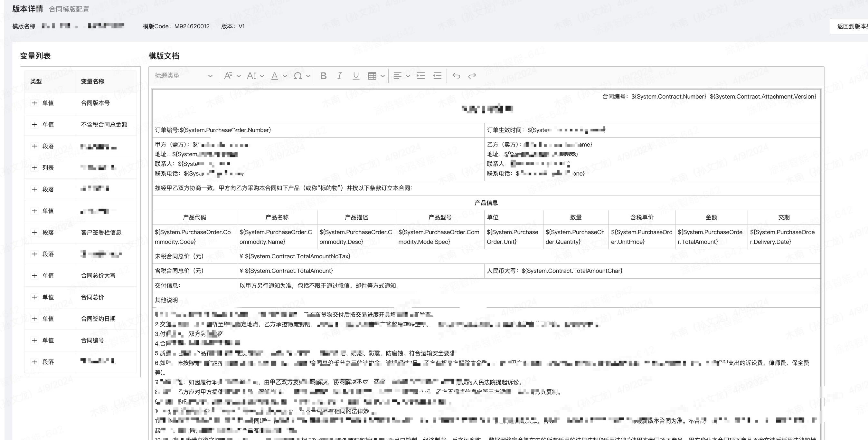Click the Commodity.Code placeholder cell
This screenshot has width=868, height=440.
point(194,237)
